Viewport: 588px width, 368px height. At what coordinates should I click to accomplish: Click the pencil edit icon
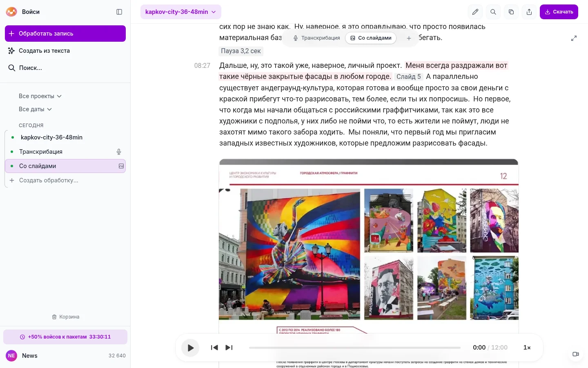coord(475,12)
